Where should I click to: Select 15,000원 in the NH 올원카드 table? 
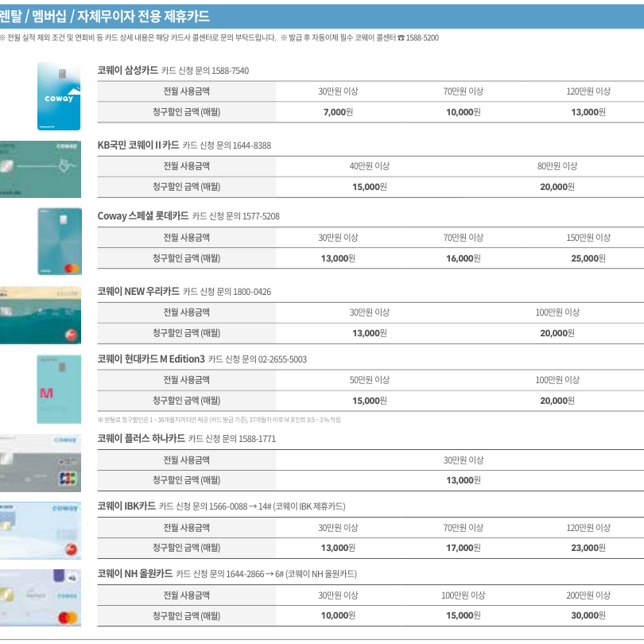pyautogui.click(x=464, y=615)
